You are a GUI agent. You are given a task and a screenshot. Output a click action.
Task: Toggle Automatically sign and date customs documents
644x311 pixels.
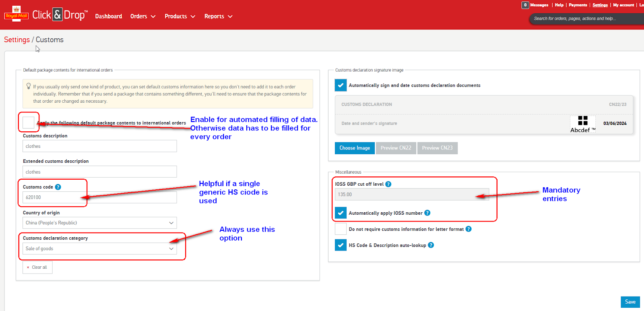click(341, 85)
